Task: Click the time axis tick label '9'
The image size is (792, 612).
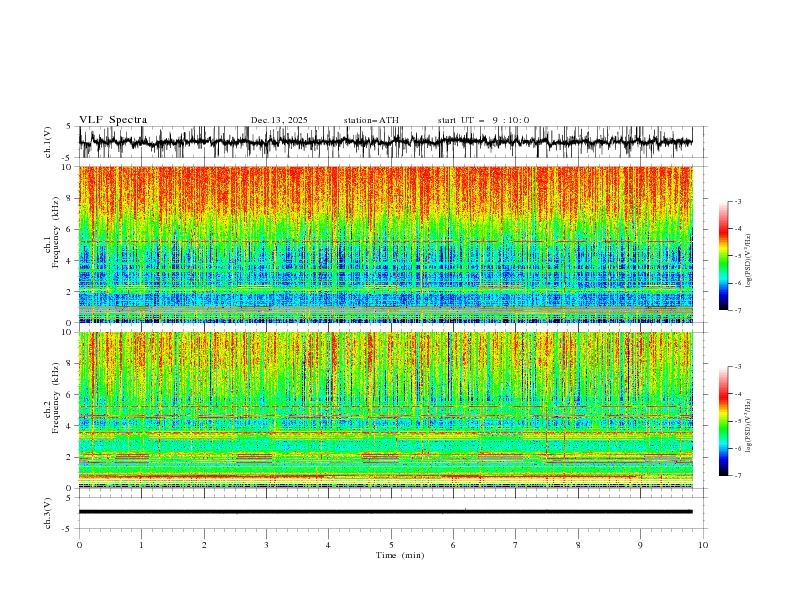Action: tap(640, 545)
